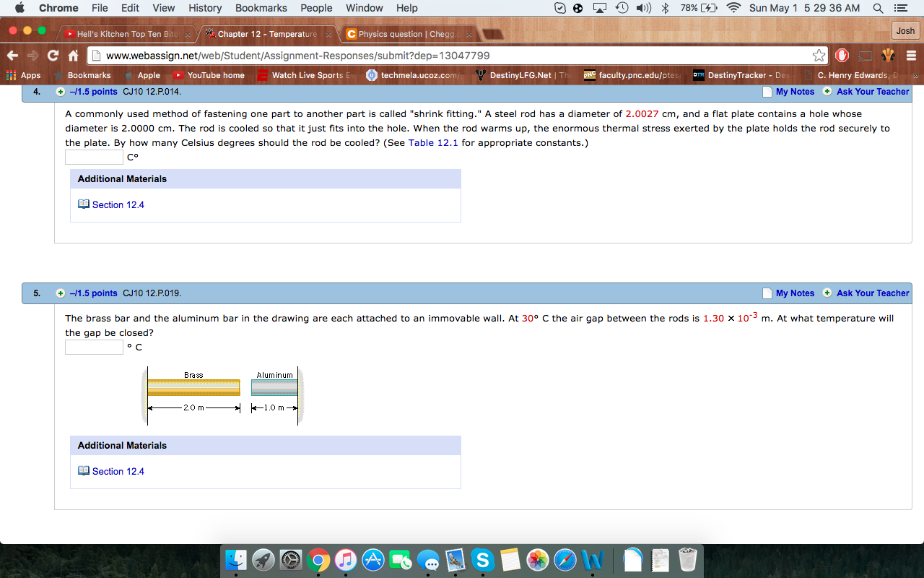Open the Chrome hamburger menu

[x=911, y=56]
